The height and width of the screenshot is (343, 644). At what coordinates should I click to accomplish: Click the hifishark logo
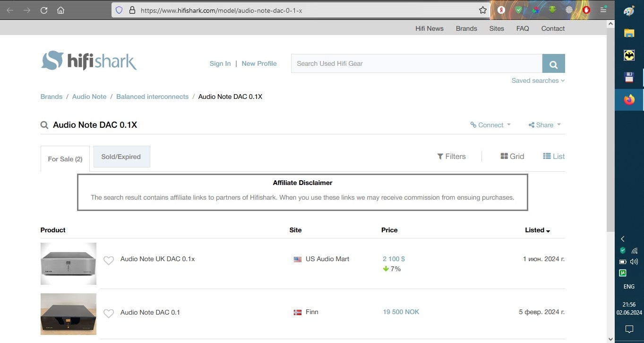point(89,61)
